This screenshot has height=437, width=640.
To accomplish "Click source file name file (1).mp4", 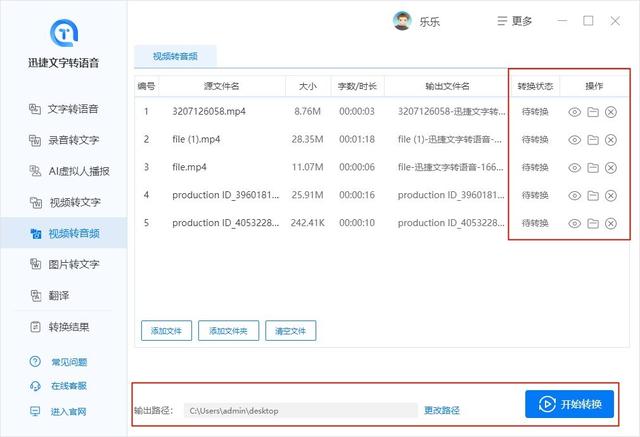I will [x=196, y=140].
